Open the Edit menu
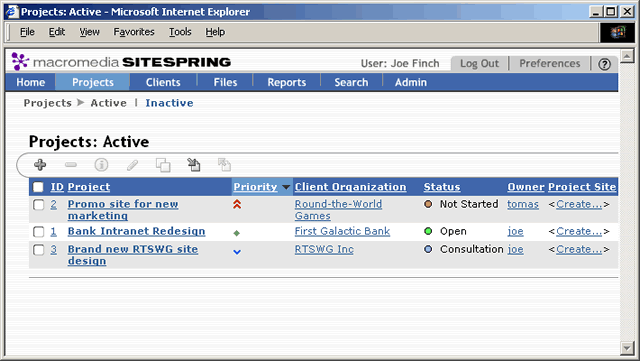The image size is (640, 361). 57,32
